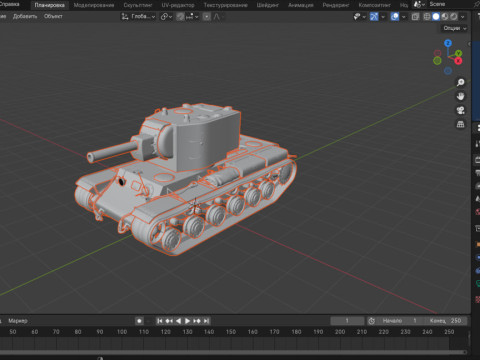The width and height of the screenshot is (480, 360).
Task: Open shading options dropdown arrow
Action: coord(462,17)
